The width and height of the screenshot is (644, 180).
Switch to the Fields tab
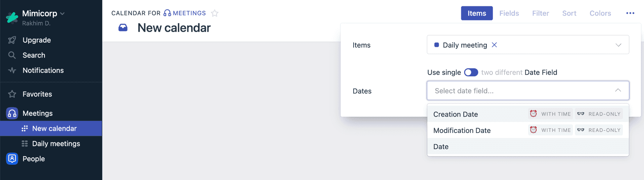click(x=509, y=13)
